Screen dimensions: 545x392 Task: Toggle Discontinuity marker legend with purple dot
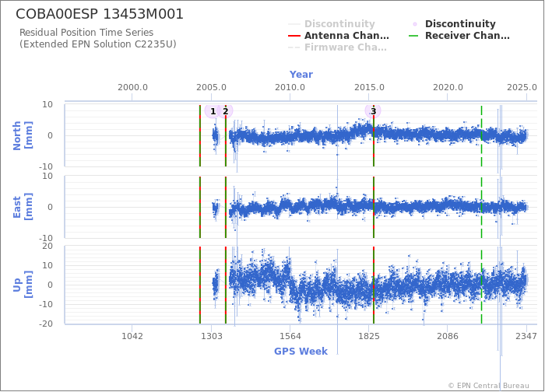click(x=453, y=24)
